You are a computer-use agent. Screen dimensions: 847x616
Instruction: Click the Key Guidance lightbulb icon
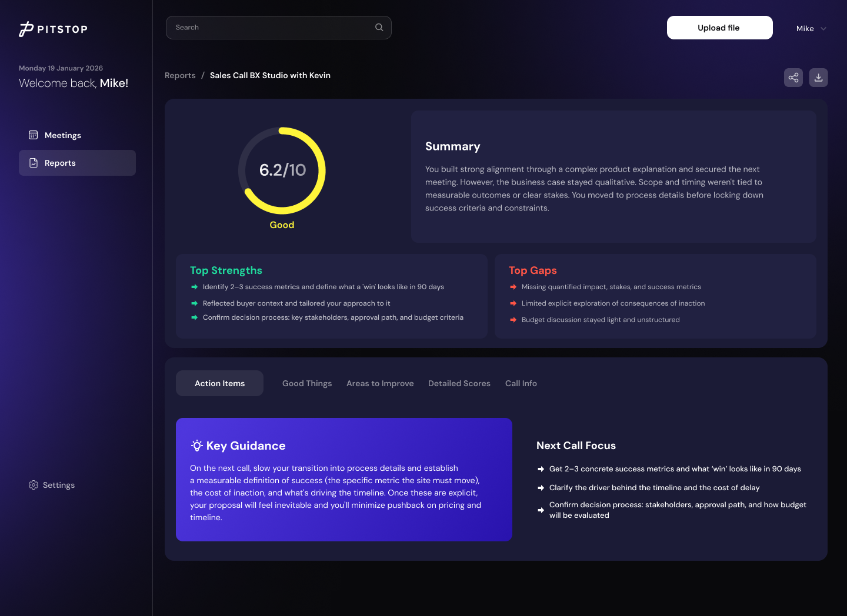[197, 446]
